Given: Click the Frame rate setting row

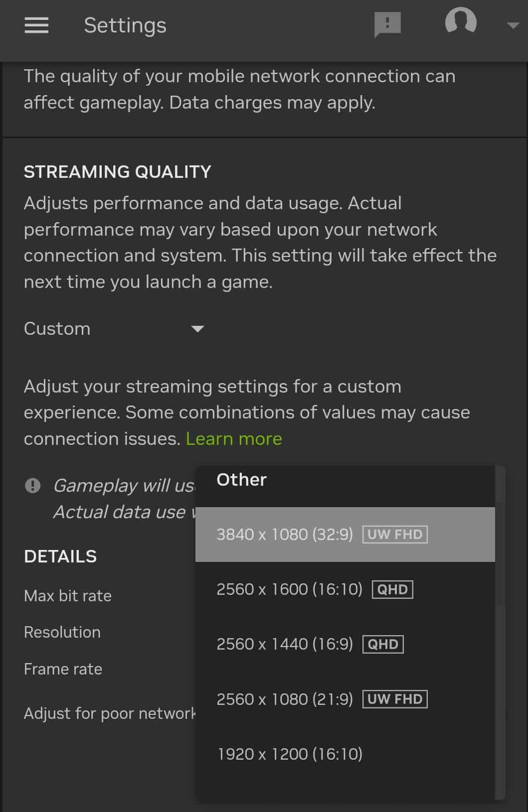Looking at the screenshot, I should coord(63,669).
